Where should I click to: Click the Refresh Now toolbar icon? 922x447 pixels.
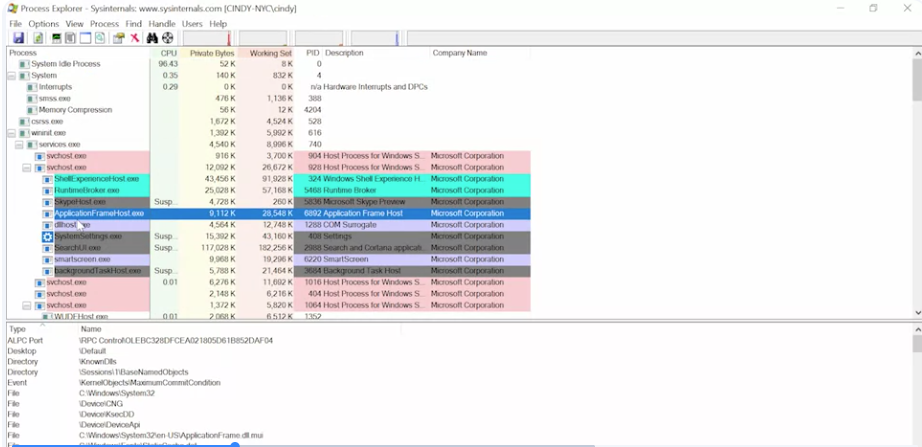(38, 38)
